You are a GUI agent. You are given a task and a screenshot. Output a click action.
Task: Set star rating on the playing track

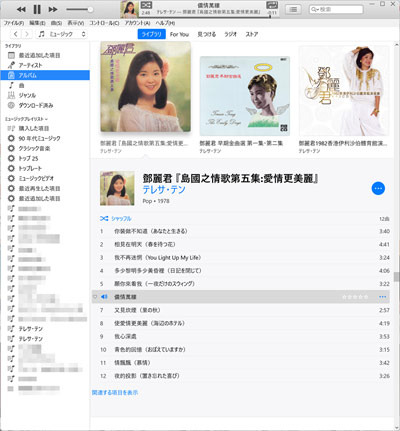pyautogui.click(x=355, y=297)
